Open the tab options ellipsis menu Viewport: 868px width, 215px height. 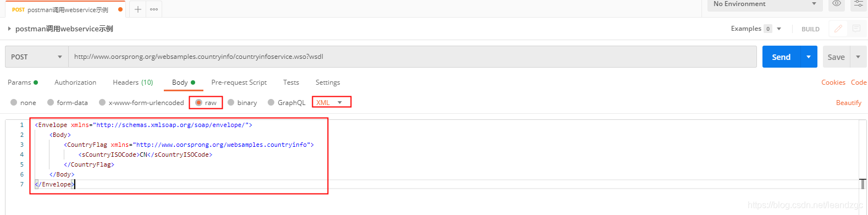point(154,9)
